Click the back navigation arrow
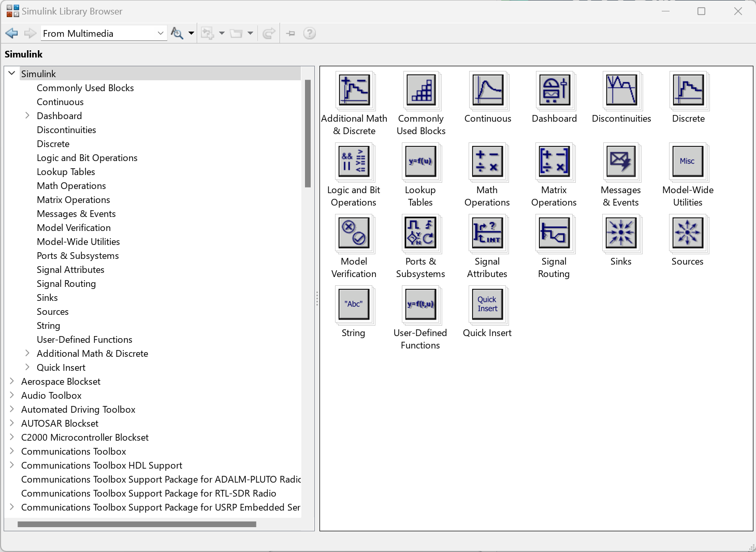Image resolution: width=756 pixels, height=552 pixels. 11,34
